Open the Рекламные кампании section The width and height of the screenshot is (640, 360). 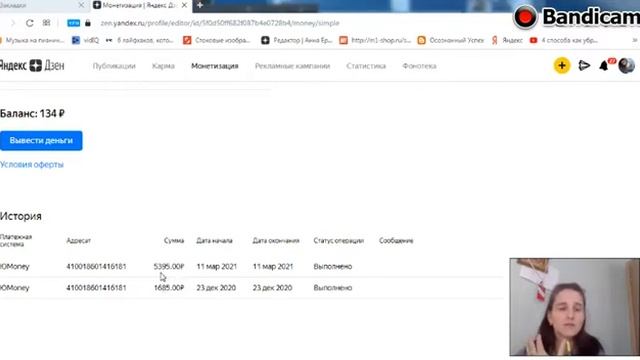click(292, 66)
